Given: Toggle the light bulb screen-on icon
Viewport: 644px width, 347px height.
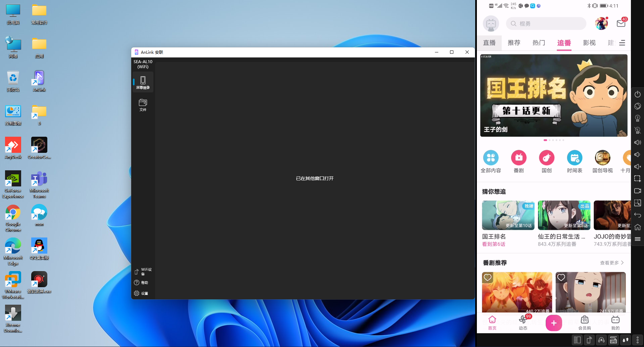Looking at the screenshot, I should pos(638,118).
